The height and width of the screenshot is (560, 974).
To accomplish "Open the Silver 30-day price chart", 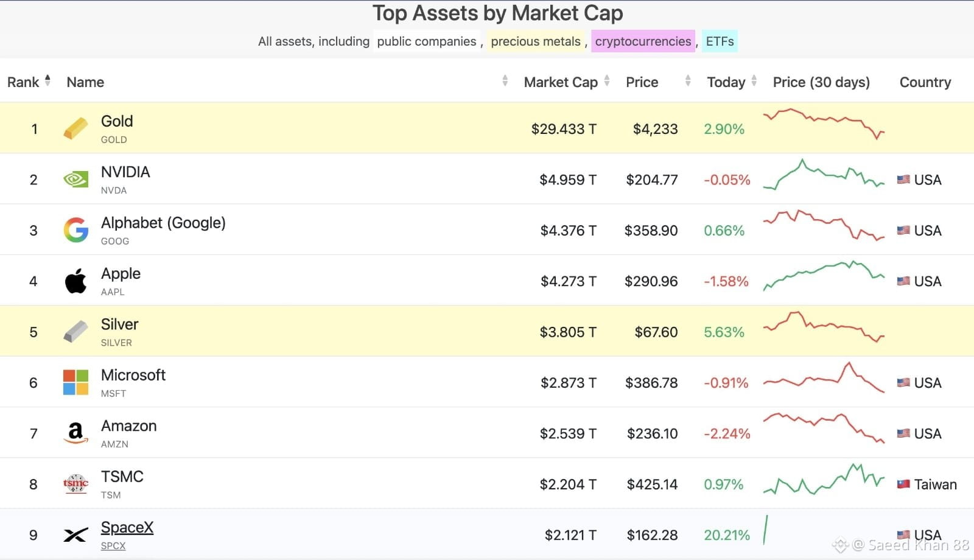I will 824,327.
